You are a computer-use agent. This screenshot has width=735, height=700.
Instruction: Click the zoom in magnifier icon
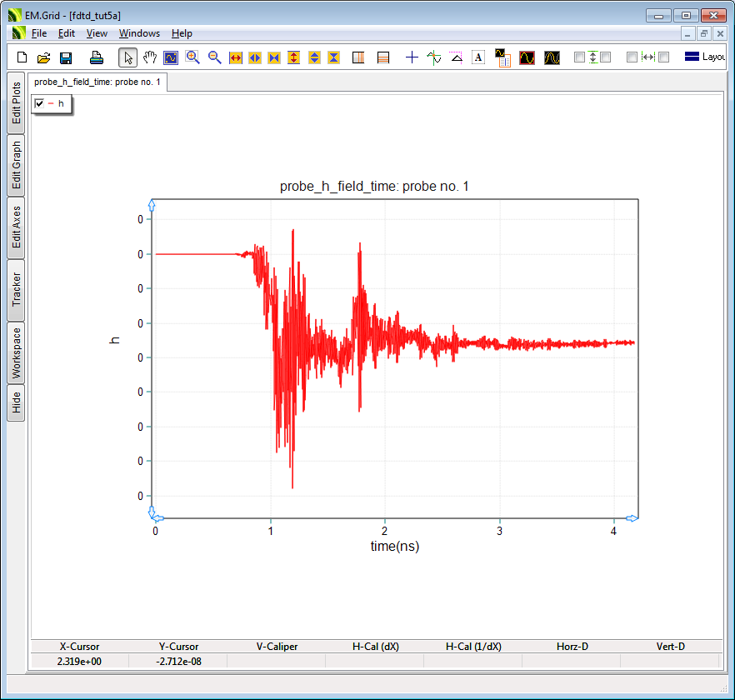(192, 57)
